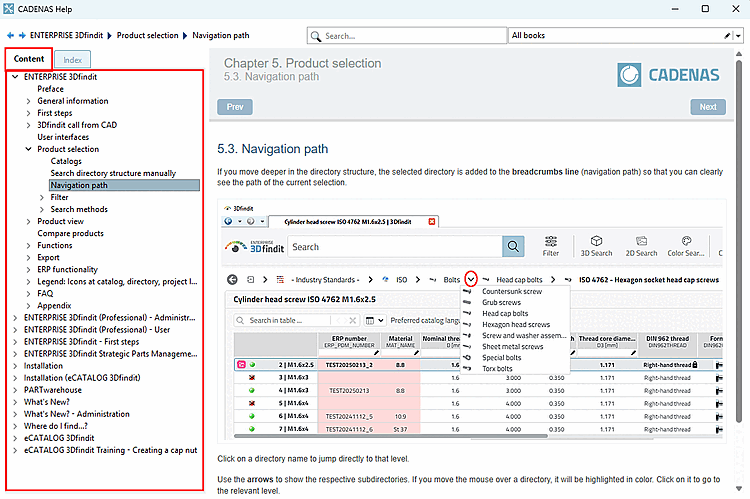This screenshot has height=499, width=750.
Task: Go to the next page with Next
Action: click(x=708, y=107)
